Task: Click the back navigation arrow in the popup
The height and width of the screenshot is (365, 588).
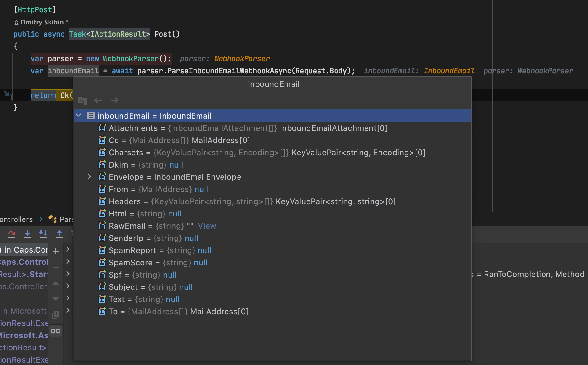Action: click(98, 100)
